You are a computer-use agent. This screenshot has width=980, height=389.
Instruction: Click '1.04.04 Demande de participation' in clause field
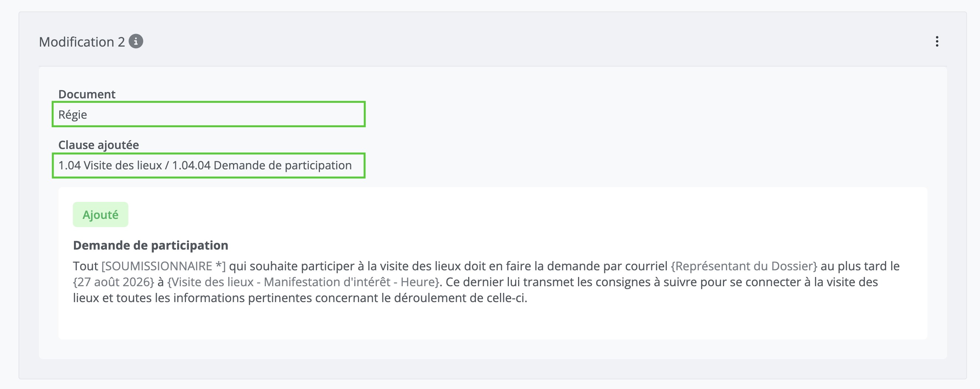pos(262,165)
